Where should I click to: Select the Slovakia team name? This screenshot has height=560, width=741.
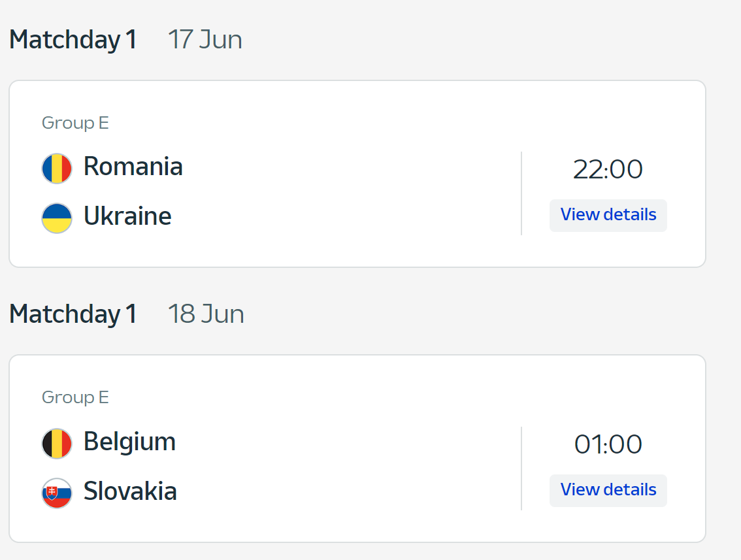coord(130,491)
